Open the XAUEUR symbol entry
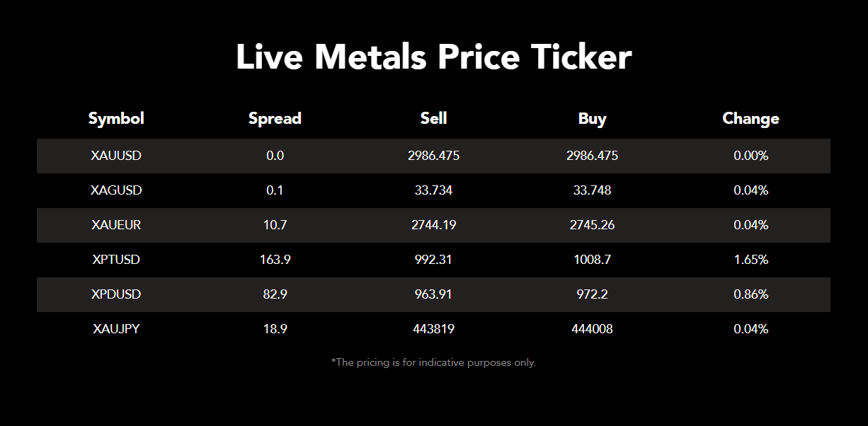Screen dimensions: 868x426 [x=116, y=225]
